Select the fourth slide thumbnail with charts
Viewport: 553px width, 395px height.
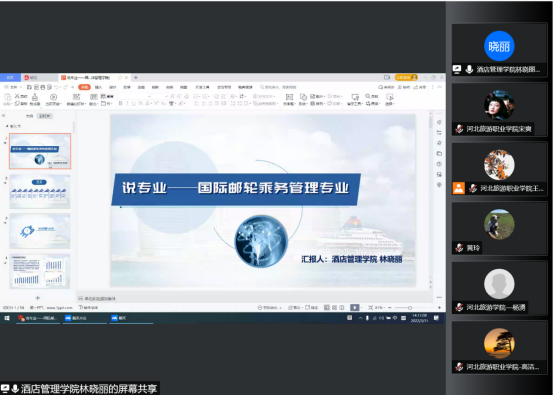[40, 272]
